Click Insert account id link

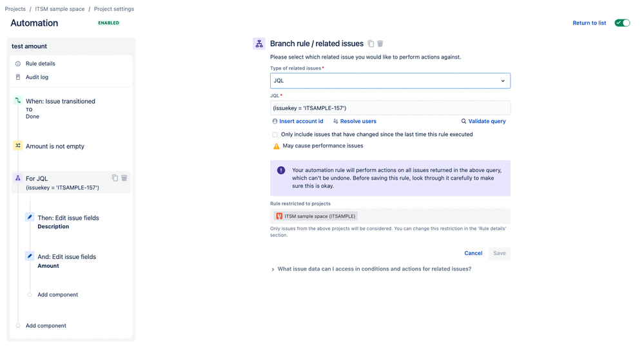301,121
